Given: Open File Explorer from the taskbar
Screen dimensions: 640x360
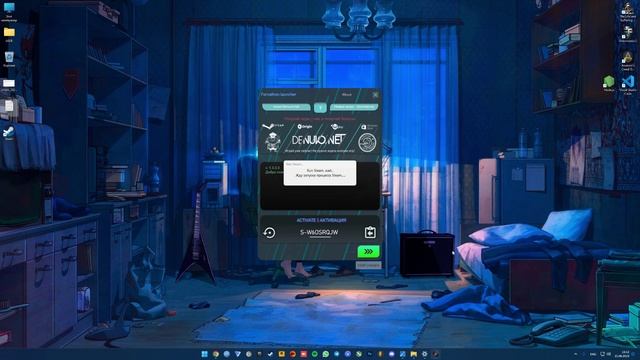Looking at the screenshot, I should coord(414,354).
